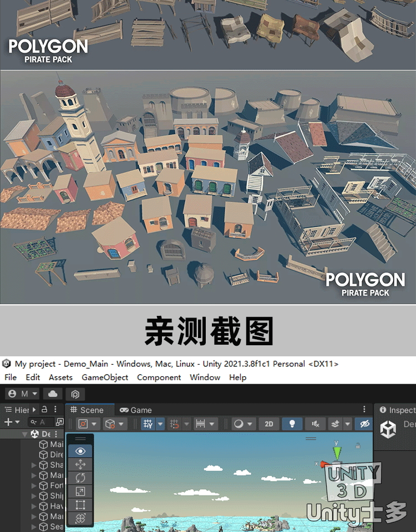Expand the Sea object in Hierarchy
The width and height of the screenshot is (416, 532).
coord(34,526)
